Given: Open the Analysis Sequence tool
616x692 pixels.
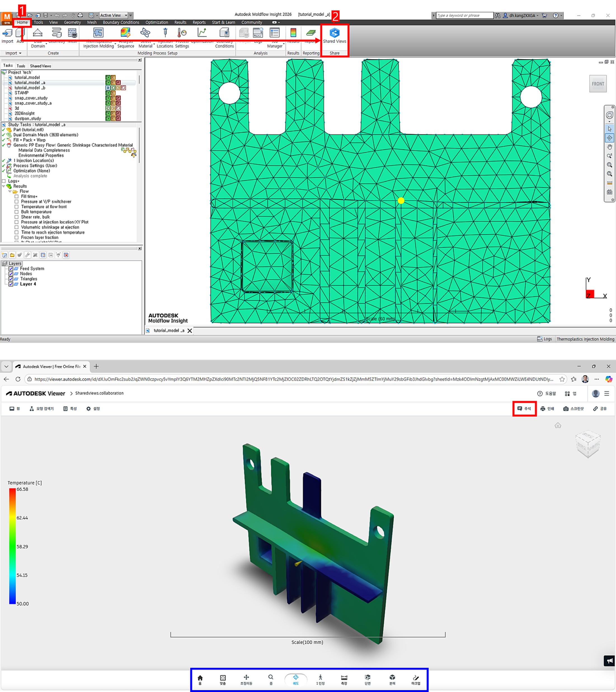Looking at the screenshot, I should [x=125, y=33].
